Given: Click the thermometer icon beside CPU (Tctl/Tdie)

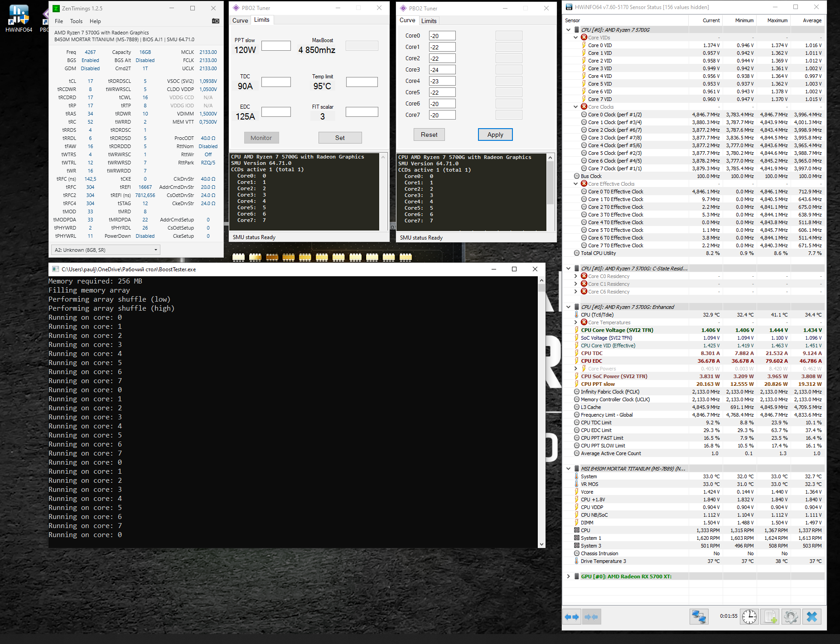Looking at the screenshot, I should point(577,315).
